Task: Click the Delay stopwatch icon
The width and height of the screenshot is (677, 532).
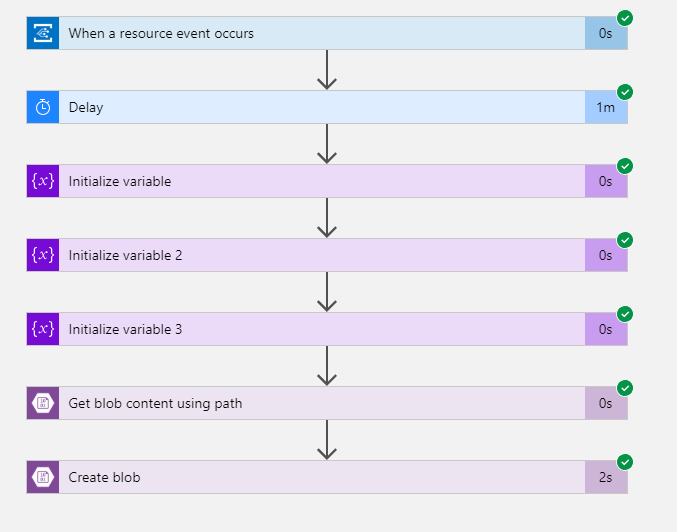Action: pyautogui.click(x=43, y=107)
